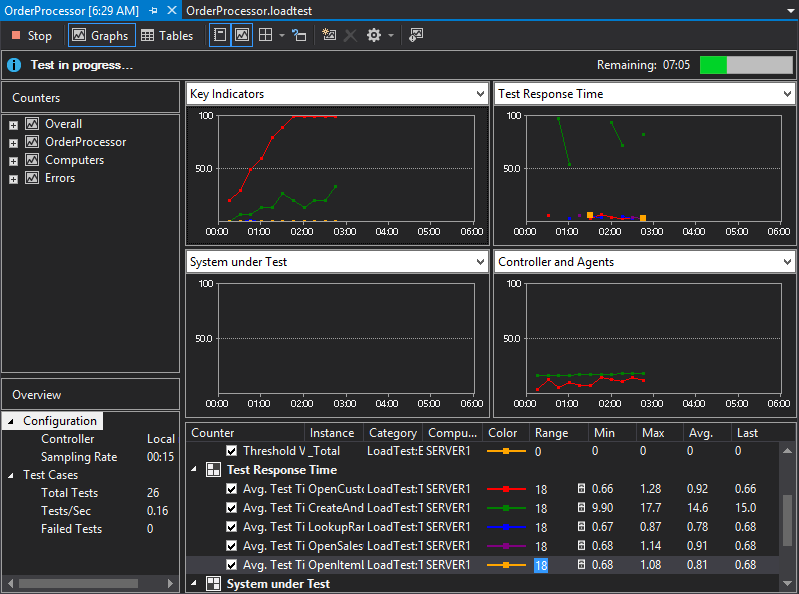Open the Key Indicators graph dropdown
This screenshot has width=799, height=594.
(480, 94)
